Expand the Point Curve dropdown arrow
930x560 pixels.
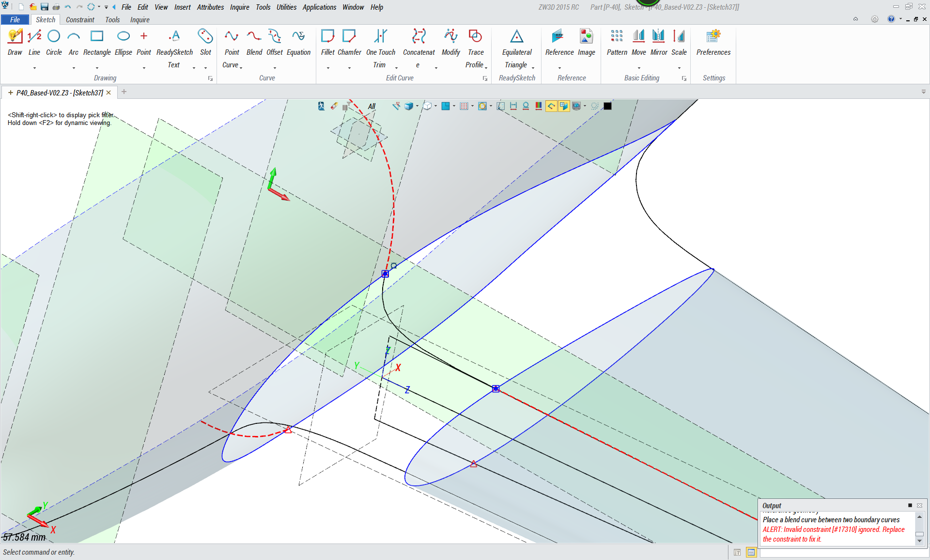(241, 67)
